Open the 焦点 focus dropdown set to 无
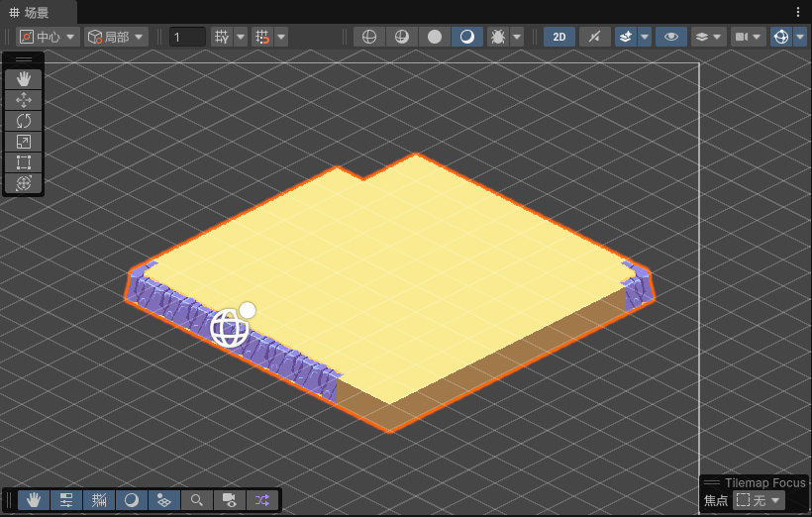Viewport: 812px width, 517px height. 760,500
